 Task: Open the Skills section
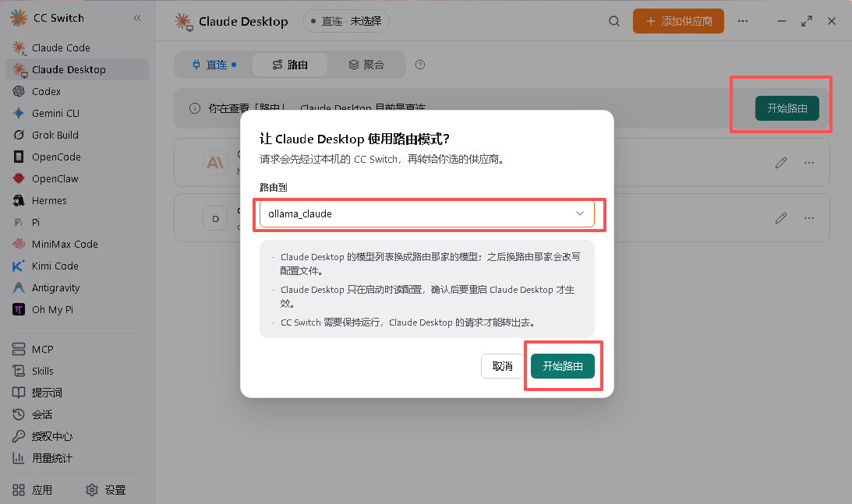76,371
